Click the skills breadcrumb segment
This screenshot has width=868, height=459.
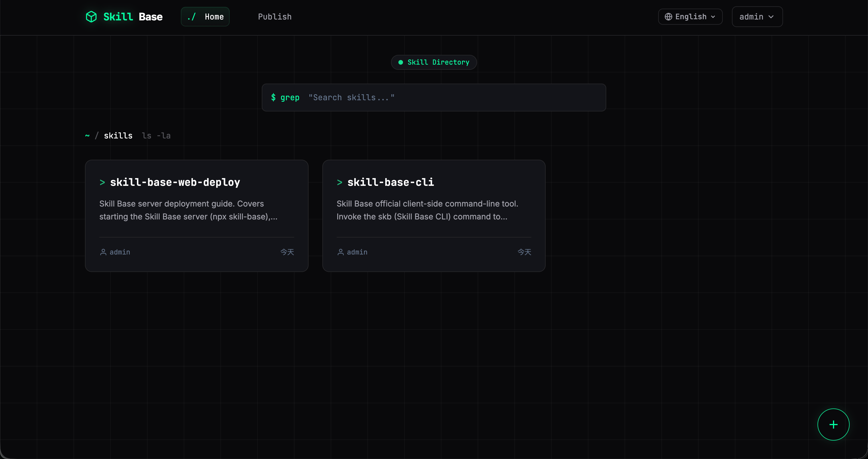point(118,136)
